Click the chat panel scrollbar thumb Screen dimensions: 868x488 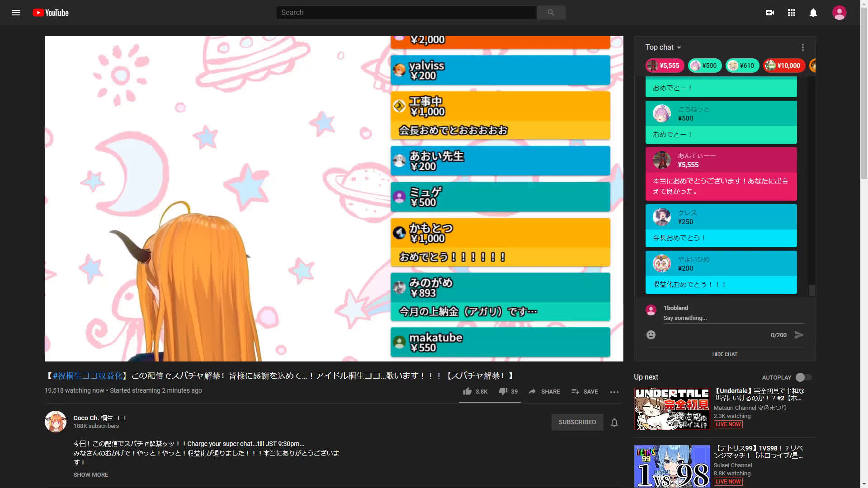click(x=811, y=291)
